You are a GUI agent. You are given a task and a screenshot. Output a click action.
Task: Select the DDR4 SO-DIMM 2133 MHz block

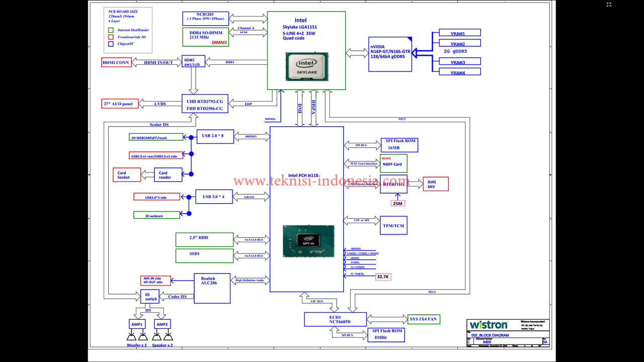[205, 37]
